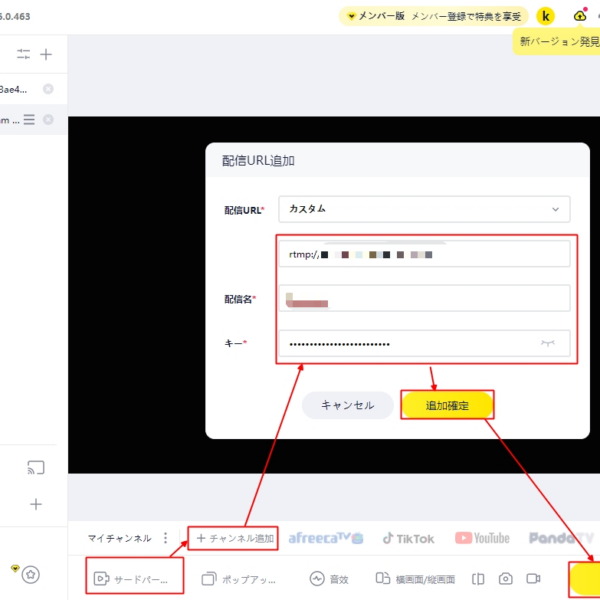Click the camera snapshot icon
The image size is (600, 600).
point(506,578)
